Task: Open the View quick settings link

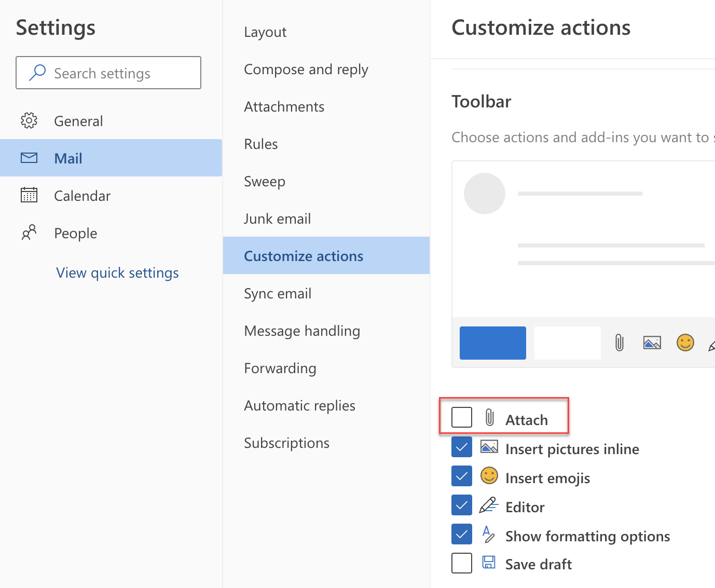Action: click(x=117, y=272)
